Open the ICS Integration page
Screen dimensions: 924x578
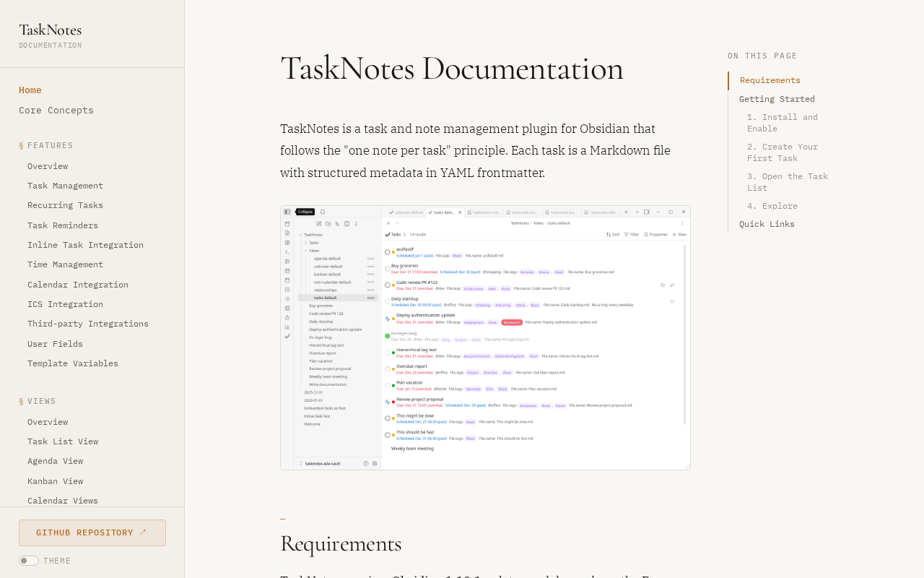point(65,304)
